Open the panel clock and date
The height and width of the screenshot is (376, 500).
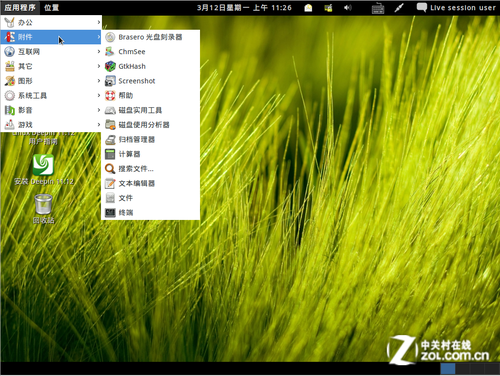[x=244, y=7]
